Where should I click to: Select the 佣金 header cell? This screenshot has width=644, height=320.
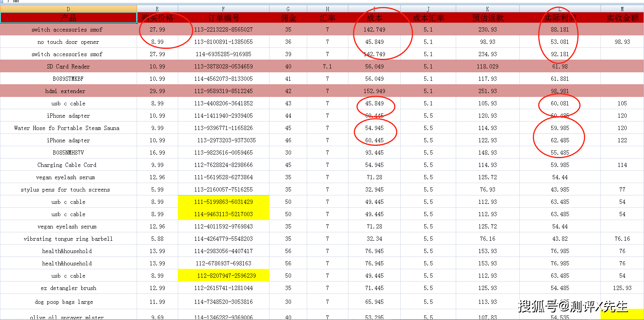pos(288,18)
